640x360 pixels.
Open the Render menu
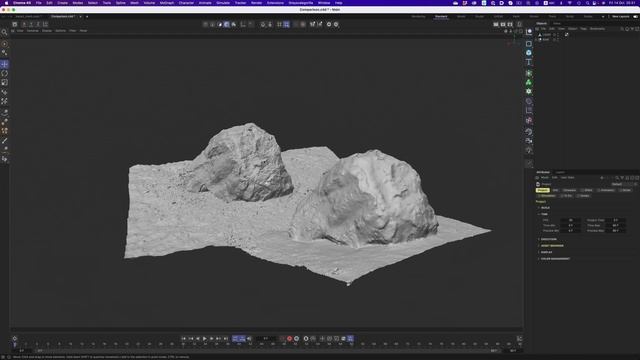pos(256,3)
